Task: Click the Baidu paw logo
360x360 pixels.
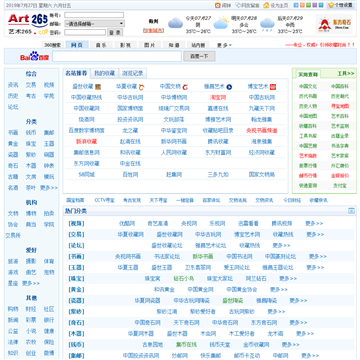Action: coord(34,56)
